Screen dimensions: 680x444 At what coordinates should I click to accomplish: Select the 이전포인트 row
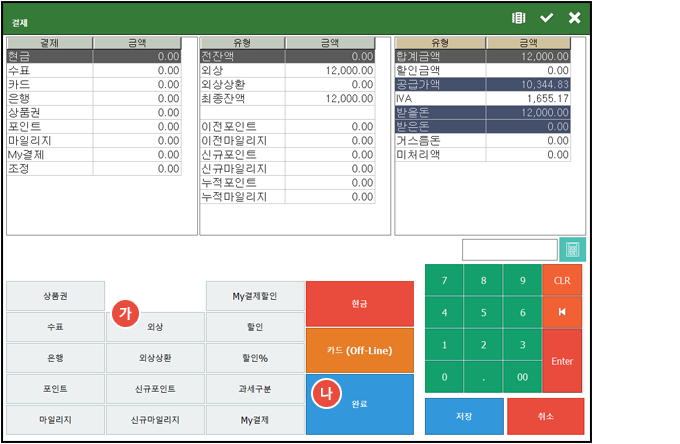[287, 127]
